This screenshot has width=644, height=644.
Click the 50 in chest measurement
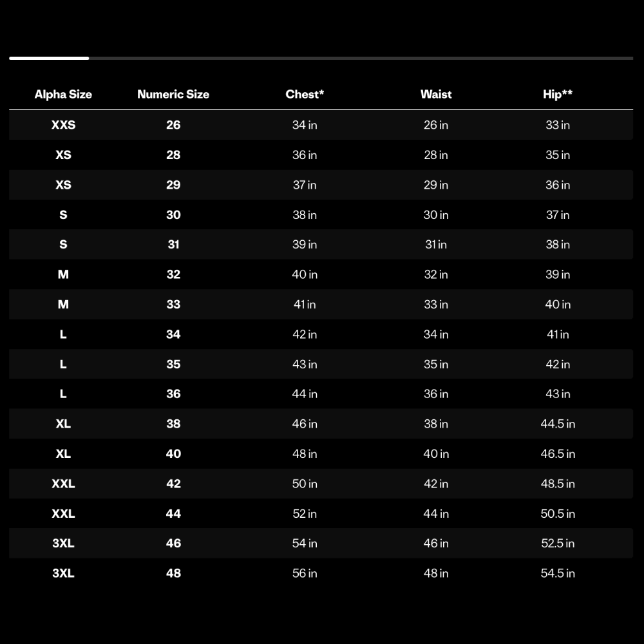[x=305, y=484]
